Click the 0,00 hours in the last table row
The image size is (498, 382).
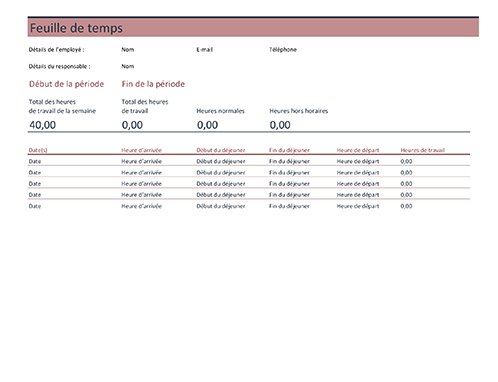coord(406,206)
